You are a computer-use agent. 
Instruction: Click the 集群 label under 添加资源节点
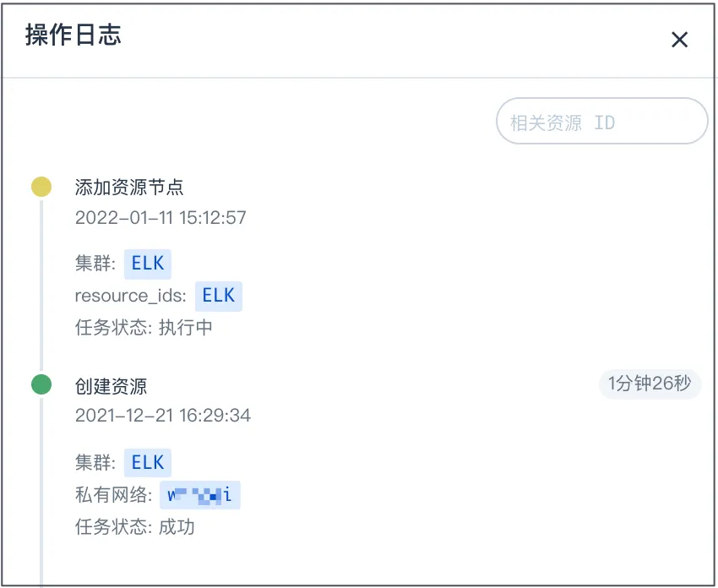[x=95, y=264]
